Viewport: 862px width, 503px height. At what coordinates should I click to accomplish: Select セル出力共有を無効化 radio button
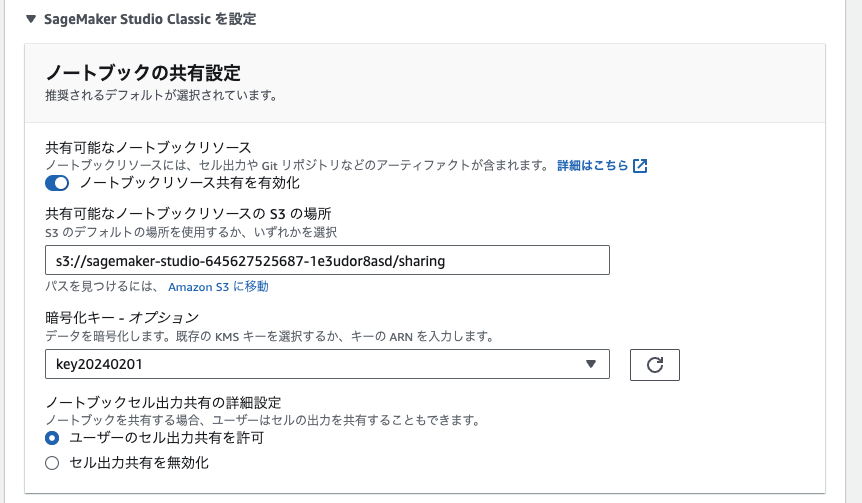[x=52, y=463]
